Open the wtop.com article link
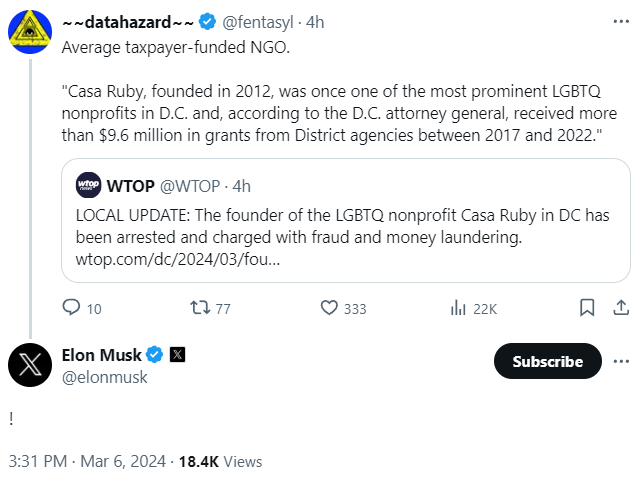This screenshot has width=640, height=482. 176,260
